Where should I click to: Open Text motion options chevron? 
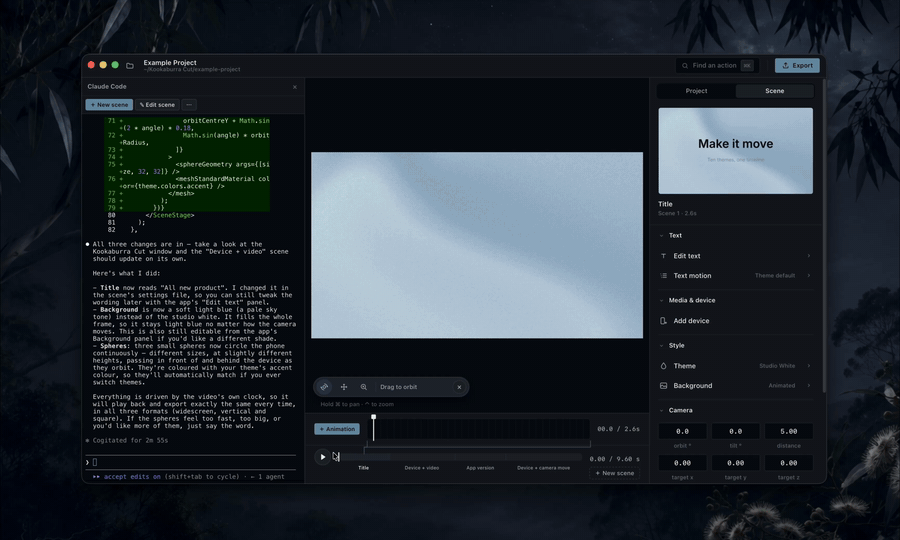809,275
